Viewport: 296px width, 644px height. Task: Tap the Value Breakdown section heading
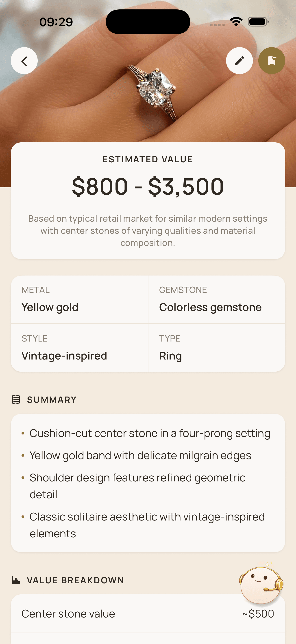click(75, 580)
